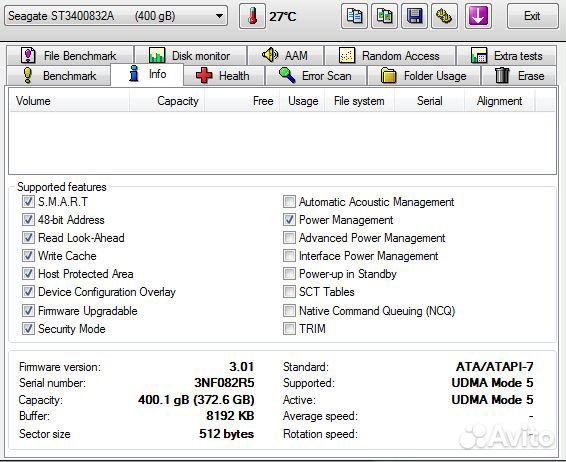This screenshot has height=462, width=566.
Task: Toggle the Host Protected Area checkbox
Action: coord(28,274)
